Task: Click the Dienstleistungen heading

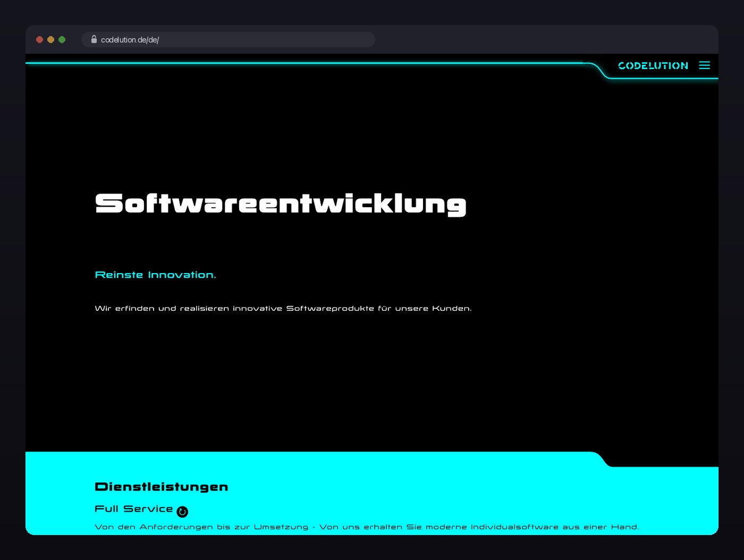Action: 162,487
